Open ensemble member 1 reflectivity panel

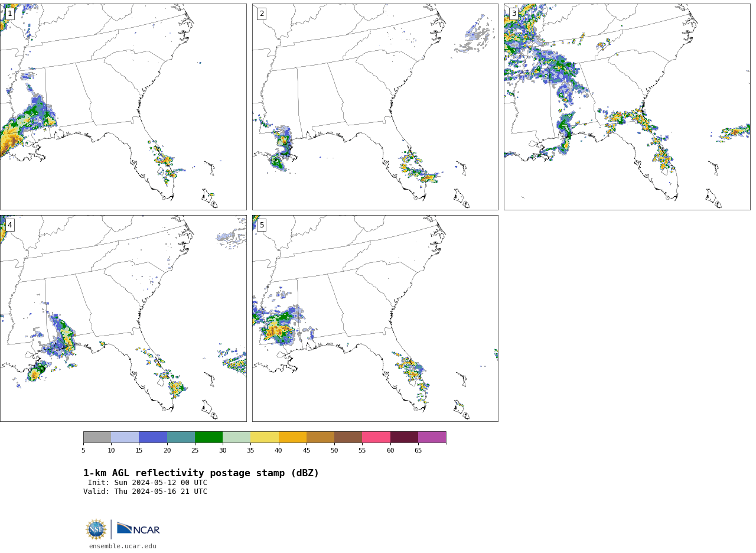[x=123, y=107]
